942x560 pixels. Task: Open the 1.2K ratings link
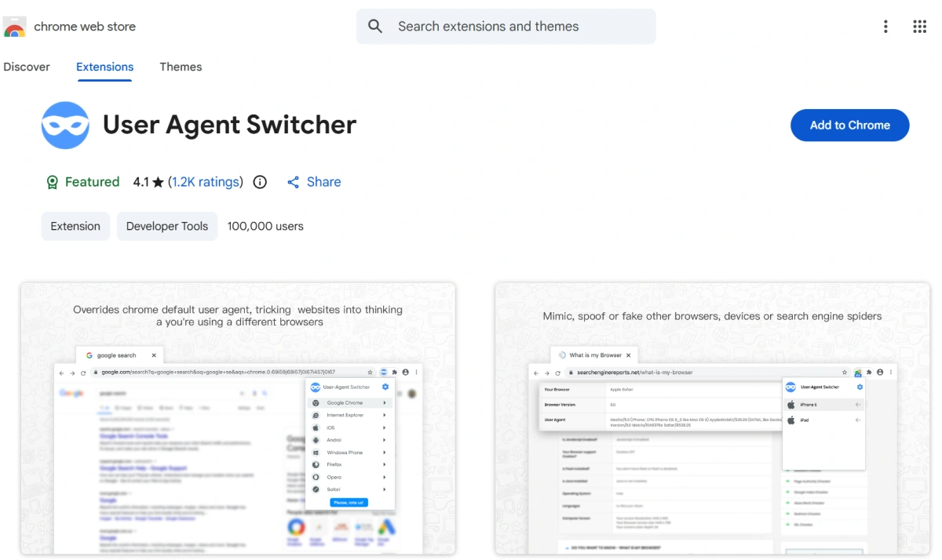click(x=207, y=182)
